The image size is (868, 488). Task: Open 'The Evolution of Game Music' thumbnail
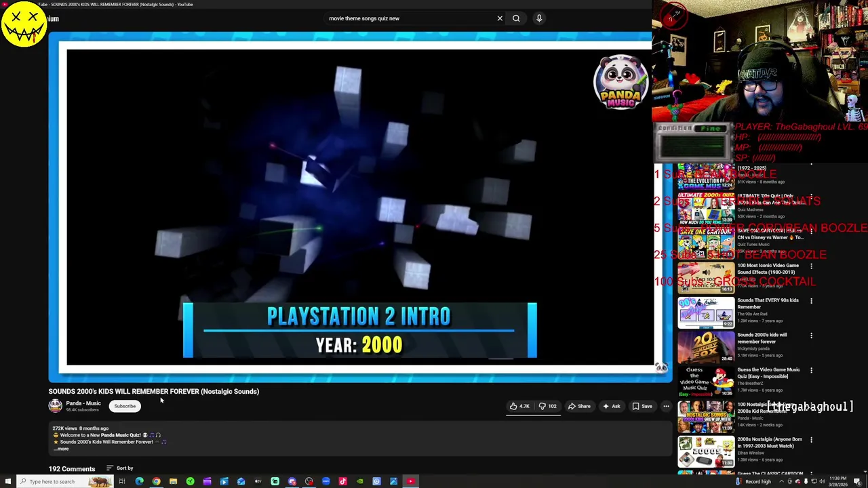click(706, 176)
